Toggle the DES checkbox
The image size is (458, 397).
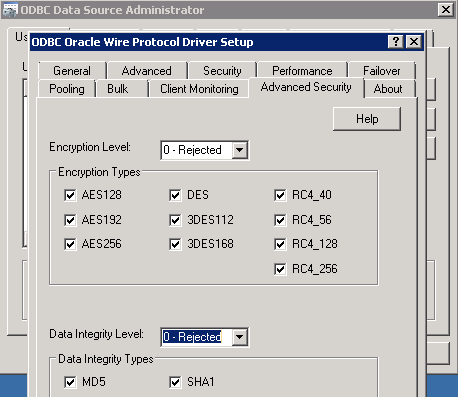pyautogui.click(x=175, y=195)
